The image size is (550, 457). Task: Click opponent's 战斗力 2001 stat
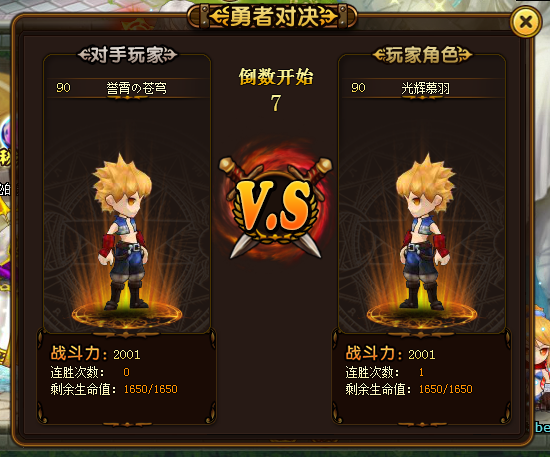coord(95,354)
